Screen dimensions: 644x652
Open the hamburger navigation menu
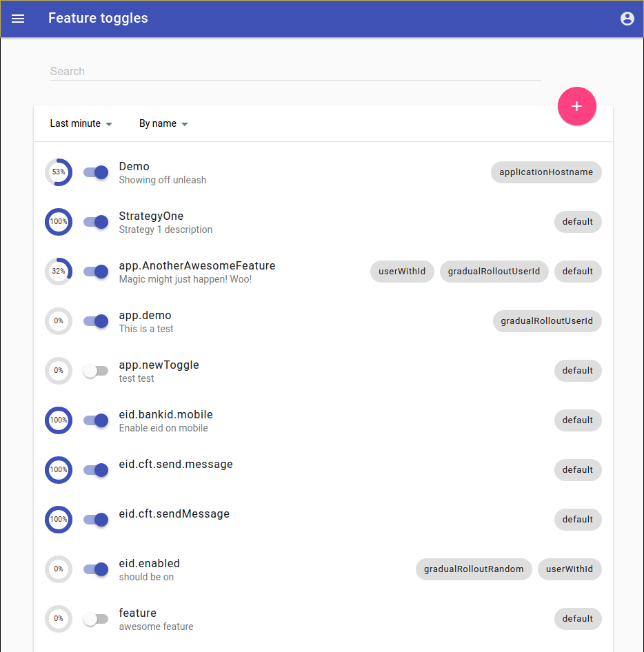point(18,19)
